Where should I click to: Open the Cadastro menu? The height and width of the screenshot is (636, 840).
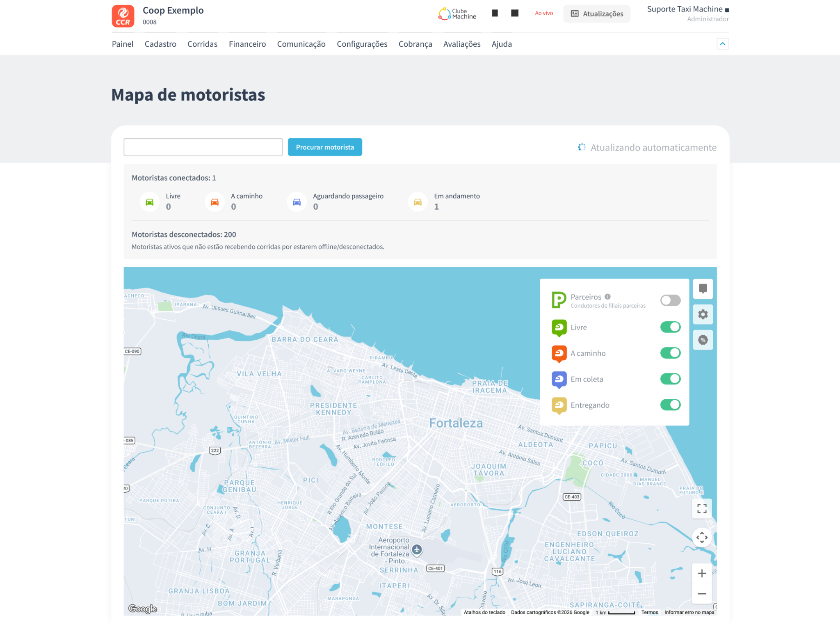pos(160,44)
